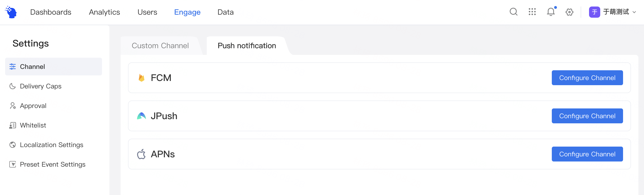Image resolution: width=644 pixels, height=195 pixels.
Task: Expand the 于萌测试 account dropdown
Action: click(634, 12)
